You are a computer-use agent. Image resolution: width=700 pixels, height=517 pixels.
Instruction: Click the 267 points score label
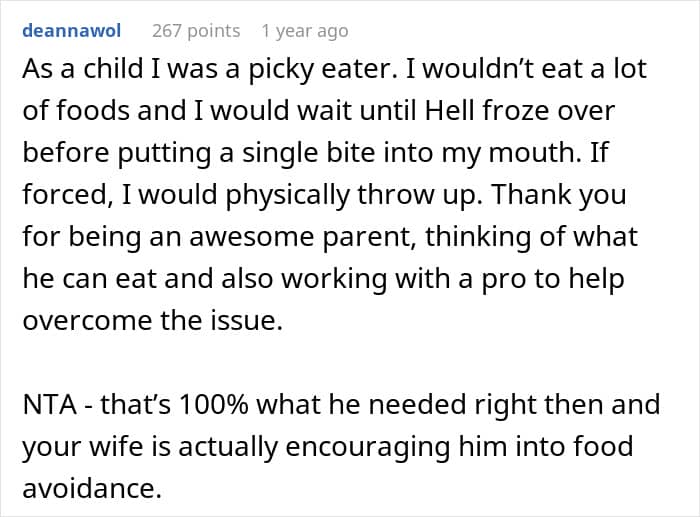tap(196, 31)
